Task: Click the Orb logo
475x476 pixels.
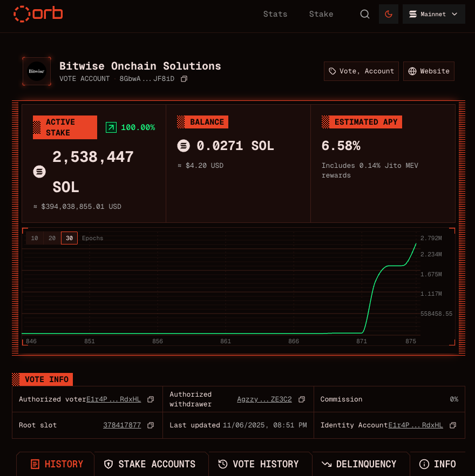Action: tap(38, 14)
